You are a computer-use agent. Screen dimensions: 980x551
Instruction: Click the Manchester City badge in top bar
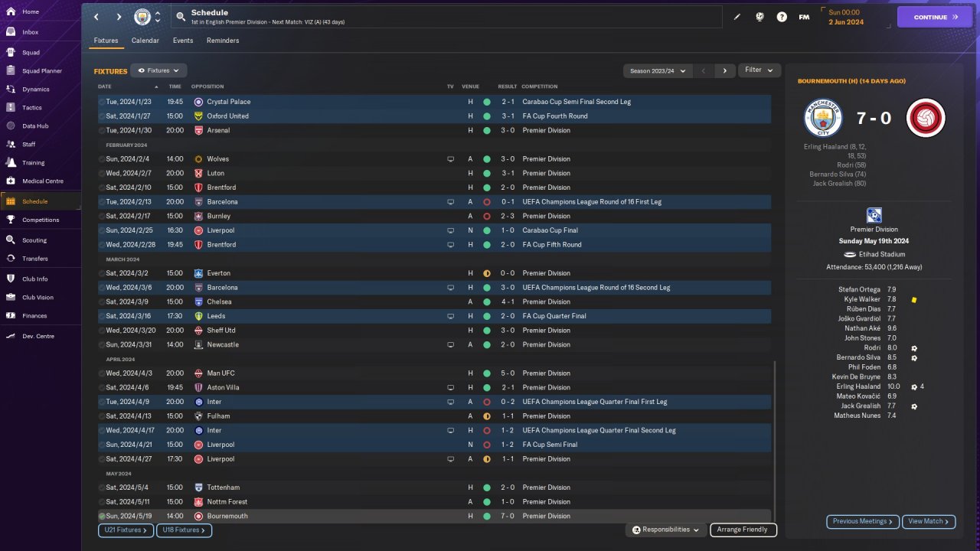[142, 17]
